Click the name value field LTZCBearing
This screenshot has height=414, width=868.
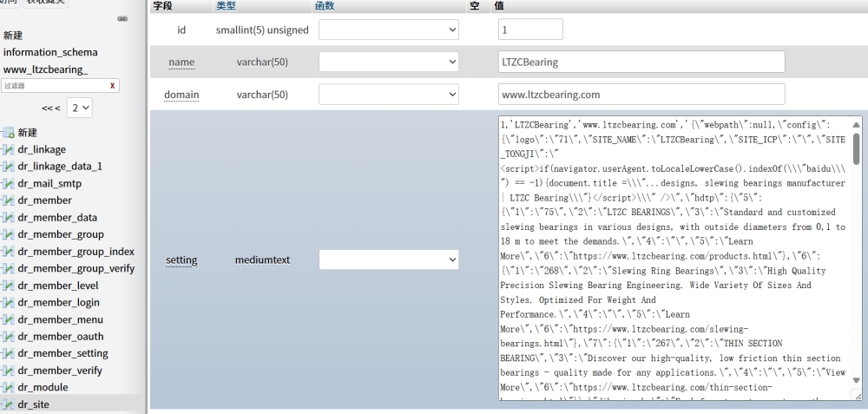[x=641, y=62]
